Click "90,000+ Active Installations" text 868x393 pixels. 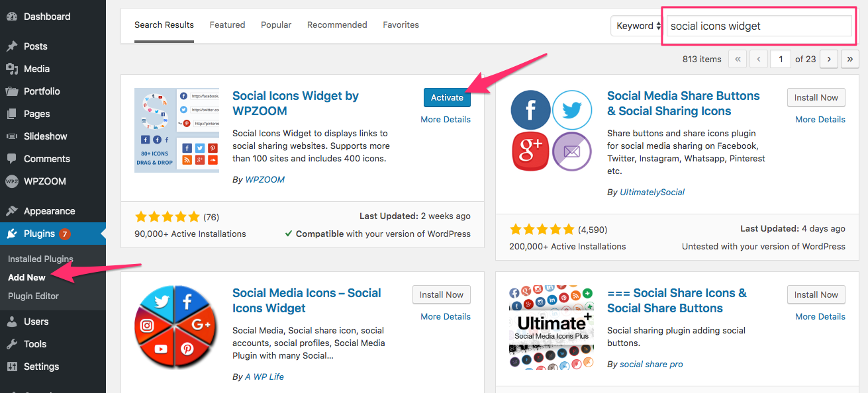pos(190,234)
